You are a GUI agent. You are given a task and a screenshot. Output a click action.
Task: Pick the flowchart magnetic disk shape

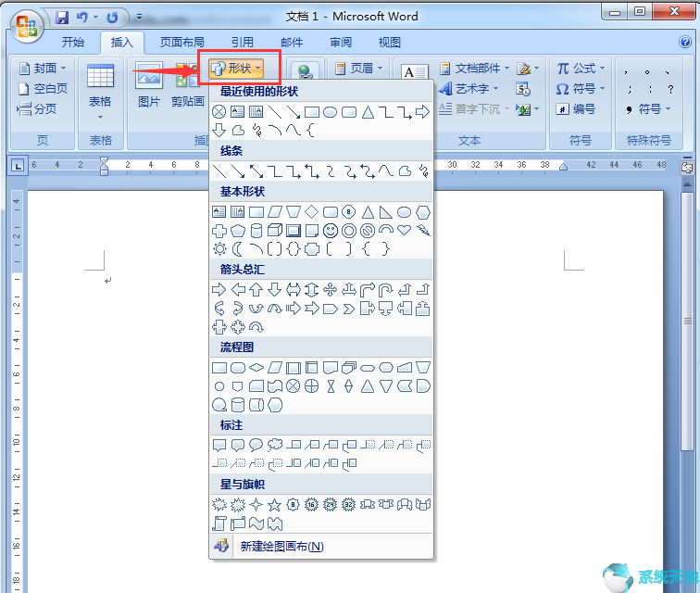coord(238,405)
